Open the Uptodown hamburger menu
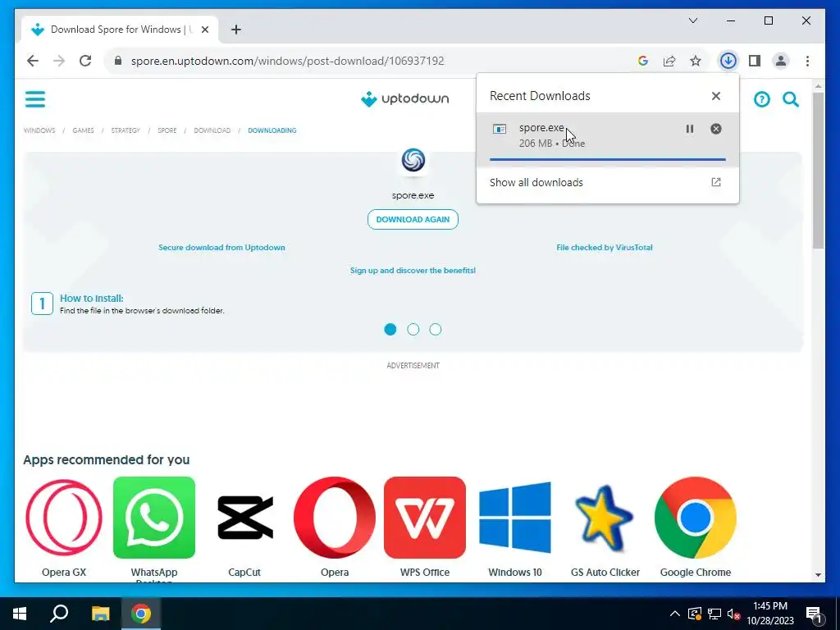 (35, 99)
